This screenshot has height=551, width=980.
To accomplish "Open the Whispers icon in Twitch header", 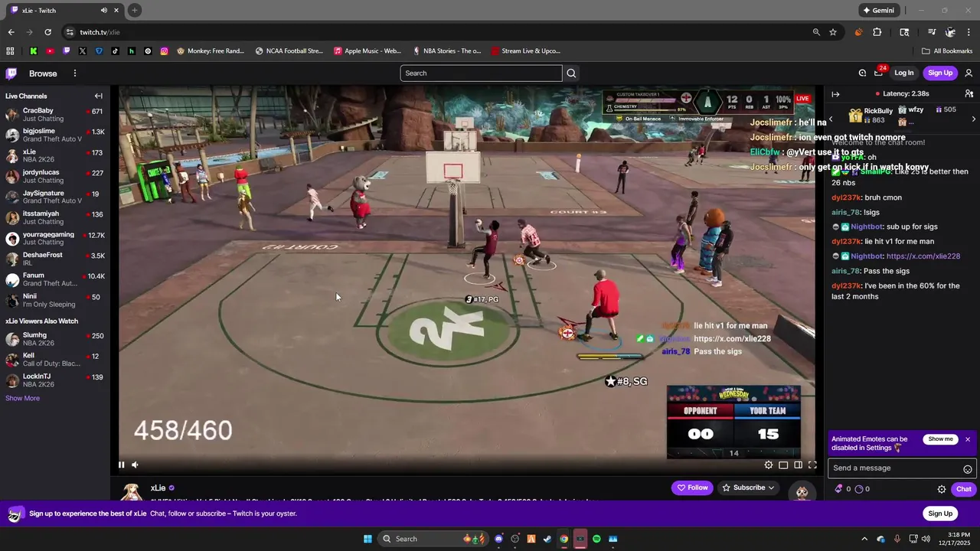I will coord(862,73).
